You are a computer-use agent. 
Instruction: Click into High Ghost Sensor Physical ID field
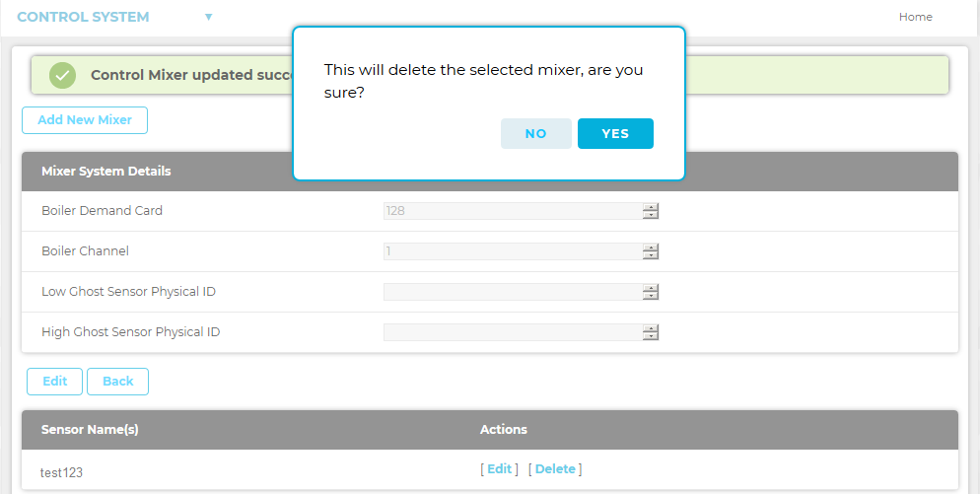(513, 332)
